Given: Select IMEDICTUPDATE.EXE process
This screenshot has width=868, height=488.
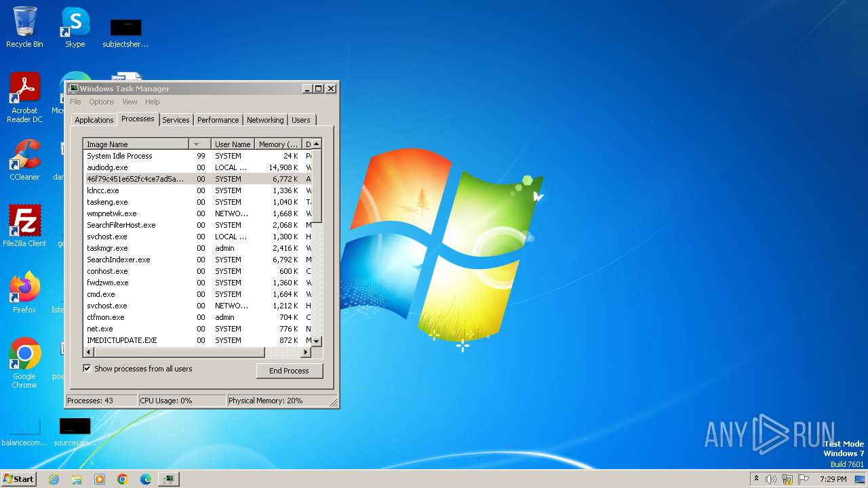Looking at the screenshot, I should (197, 340).
